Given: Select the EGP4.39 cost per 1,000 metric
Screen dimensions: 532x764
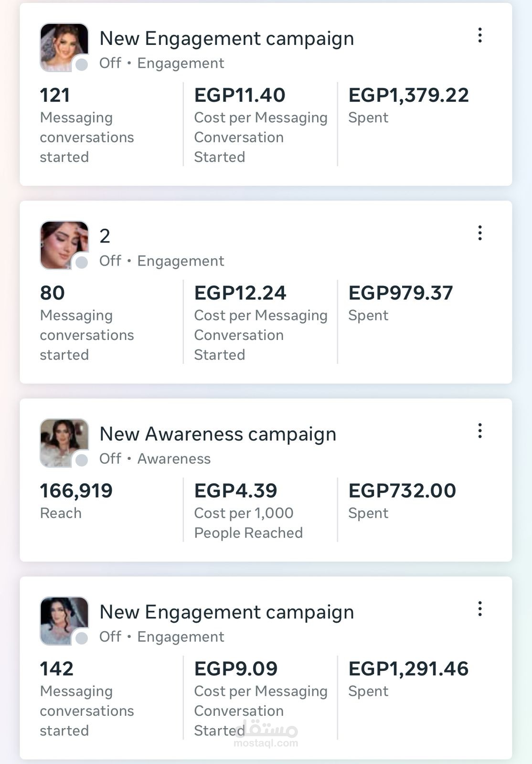Looking at the screenshot, I should click(x=235, y=491).
